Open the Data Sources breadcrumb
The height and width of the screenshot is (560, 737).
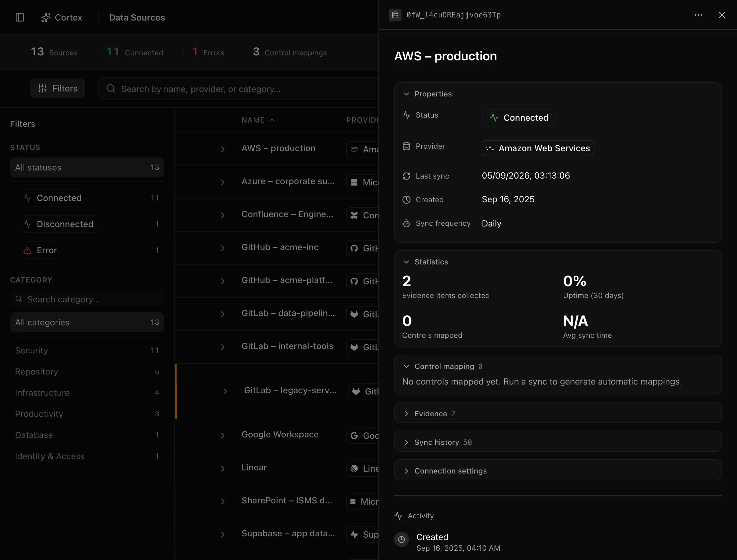137,17
